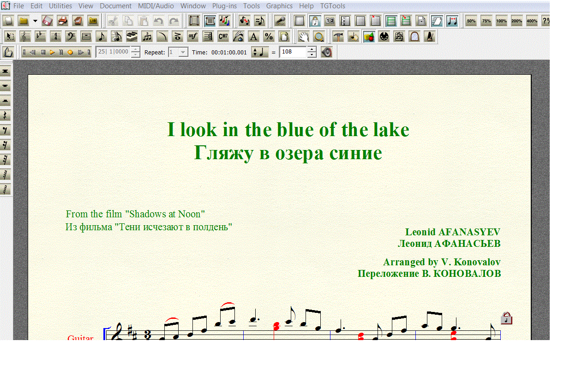Activate the Hand Grabber tool
Image resolution: width=588 pixels, height=377 pixels.
pos(303,36)
